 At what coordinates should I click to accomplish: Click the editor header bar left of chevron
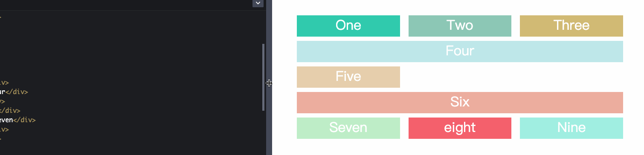pos(126,5)
